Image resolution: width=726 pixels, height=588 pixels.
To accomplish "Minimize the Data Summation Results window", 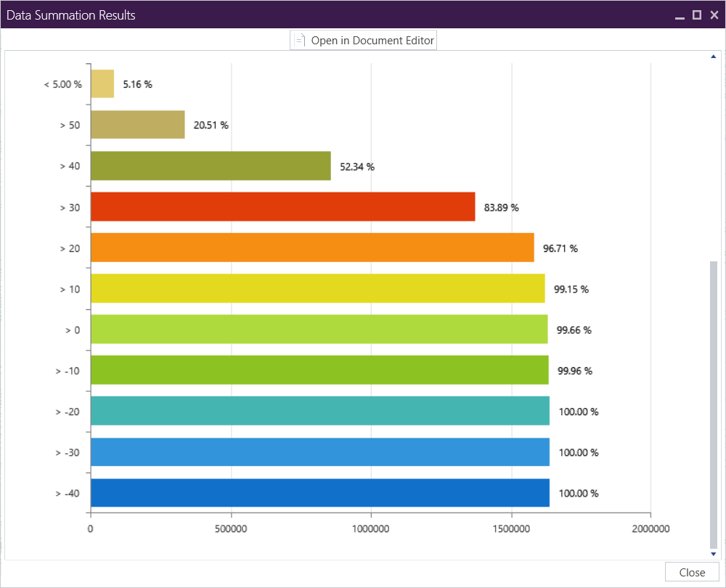I will click(680, 15).
